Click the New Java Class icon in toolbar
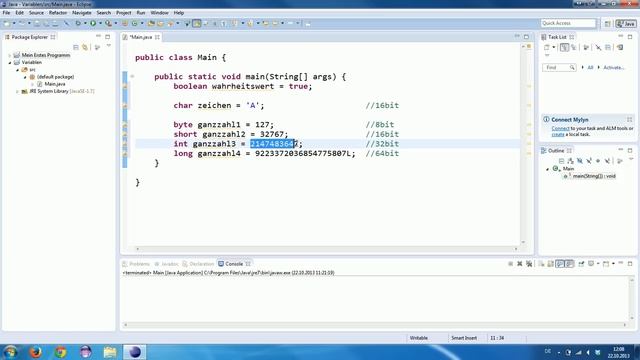Image resolution: width=640 pixels, height=360 pixels. (134, 24)
